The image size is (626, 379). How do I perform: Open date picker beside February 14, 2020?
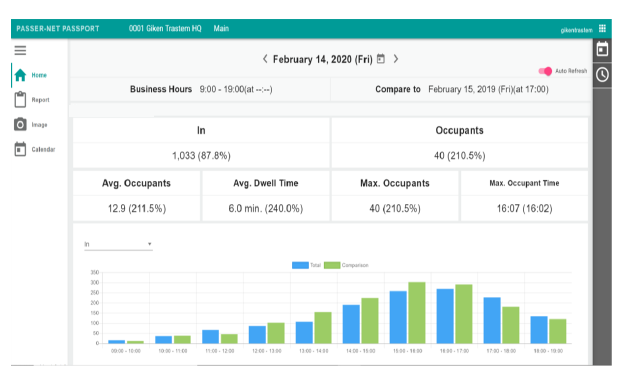point(381,59)
